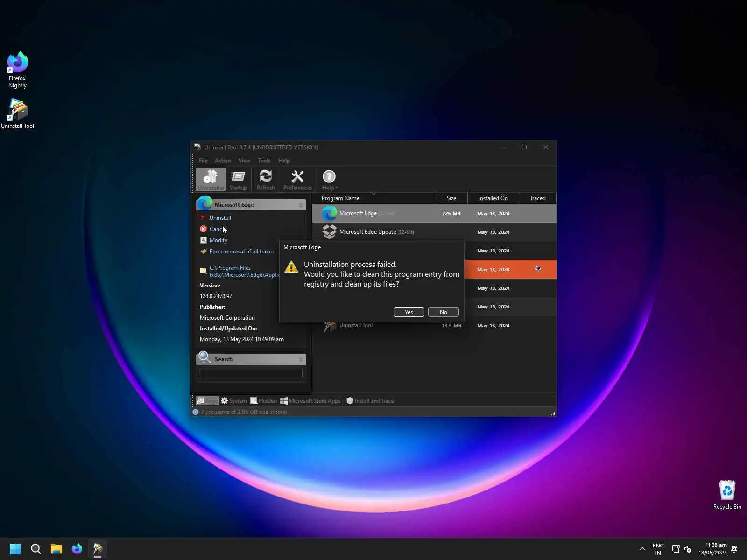Open the Action menu

coord(223,161)
